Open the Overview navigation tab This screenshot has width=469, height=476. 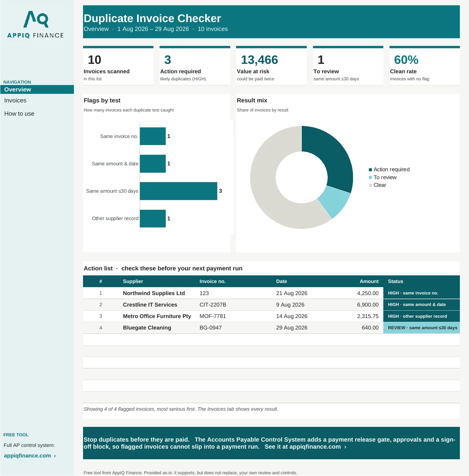point(37,89)
